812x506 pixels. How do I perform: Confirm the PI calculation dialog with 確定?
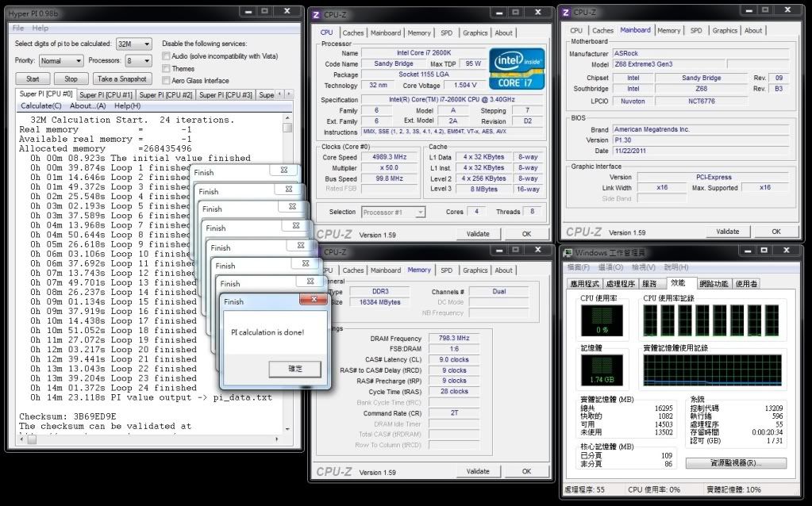(x=295, y=369)
